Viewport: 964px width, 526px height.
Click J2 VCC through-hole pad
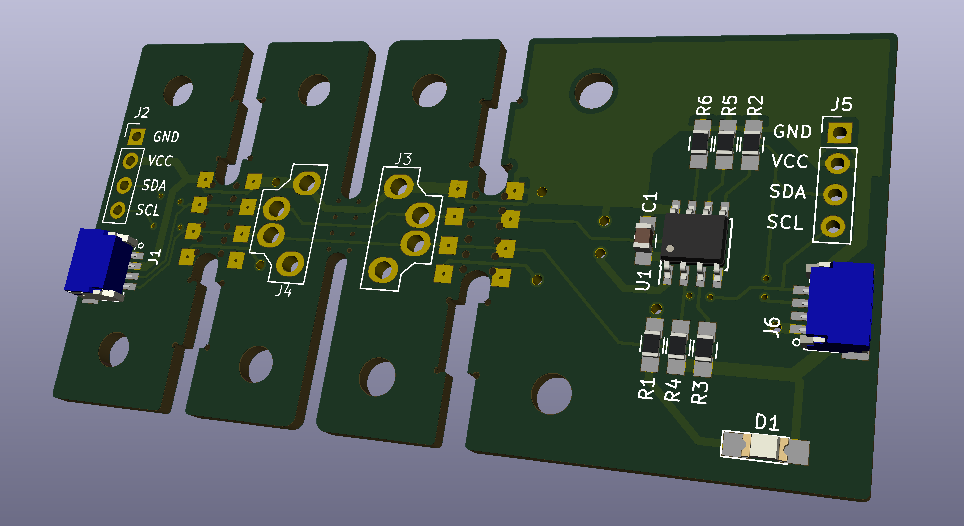(130, 161)
